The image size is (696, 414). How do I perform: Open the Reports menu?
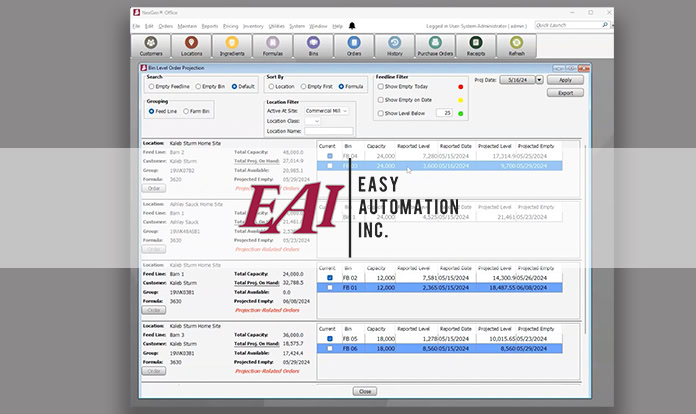point(210,26)
